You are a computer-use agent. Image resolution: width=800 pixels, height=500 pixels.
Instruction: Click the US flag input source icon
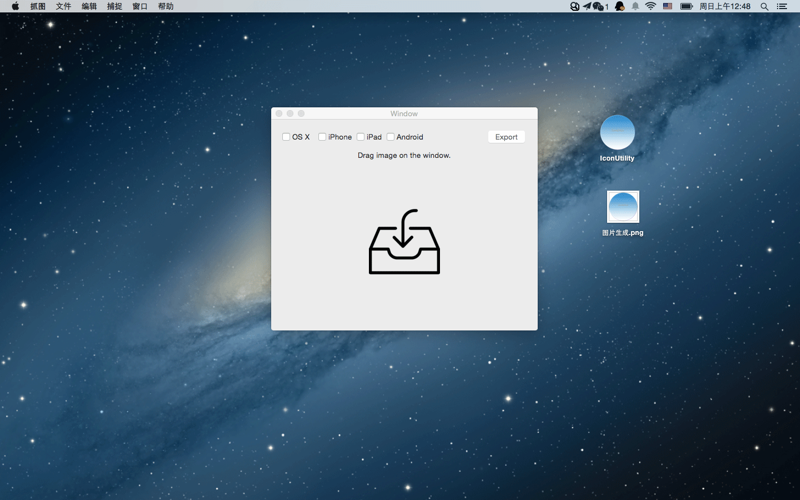(x=667, y=6)
